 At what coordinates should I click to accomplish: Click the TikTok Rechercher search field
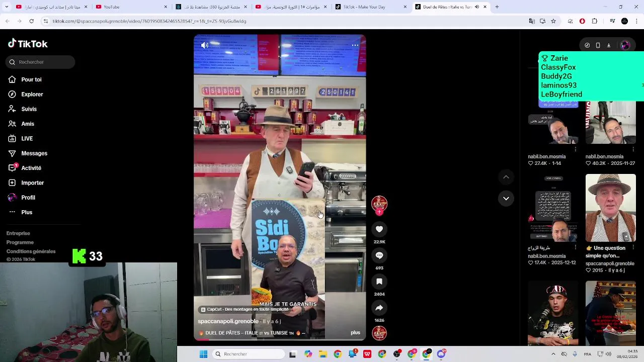click(41, 62)
